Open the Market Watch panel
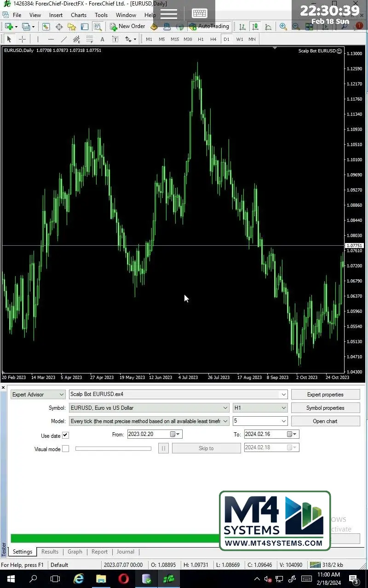Image resolution: width=368 pixels, height=588 pixels. point(46,27)
